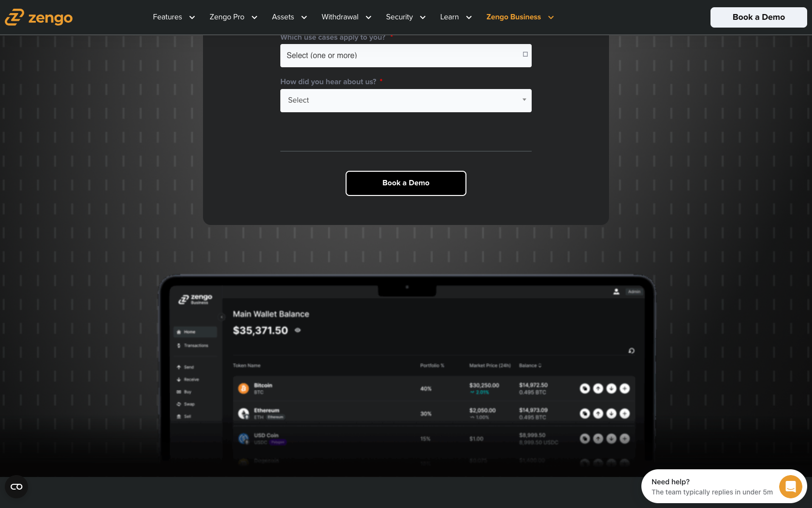The width and height of the screenshot is (812, 508).
Task: Click the accessibility toggle in the bottom corner
Action: 16,487
